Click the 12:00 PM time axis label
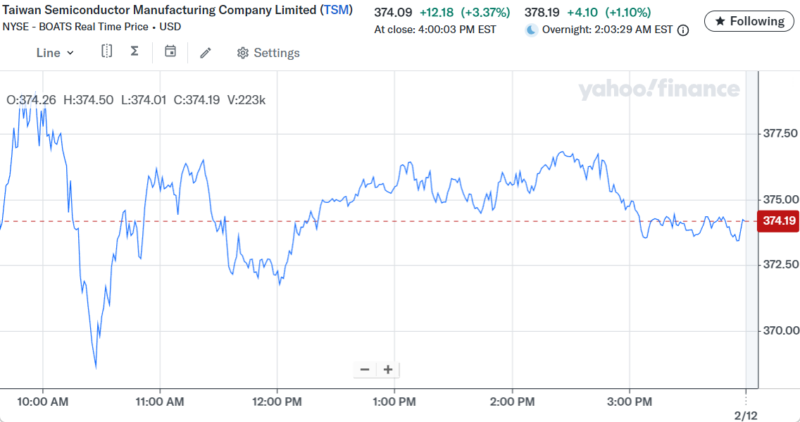800x422 pixels. point(277,401)
